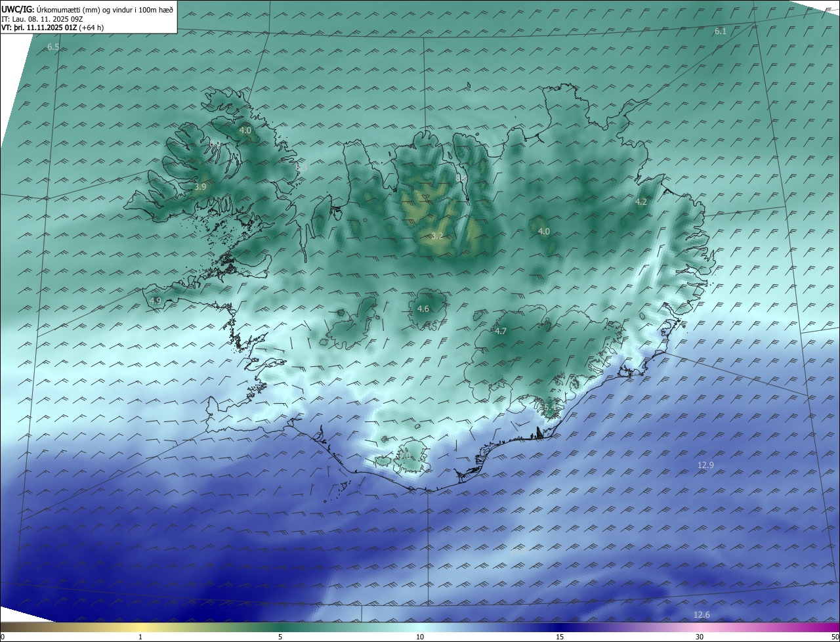Click the 4.0 label west of 4.2

point(544,231)
